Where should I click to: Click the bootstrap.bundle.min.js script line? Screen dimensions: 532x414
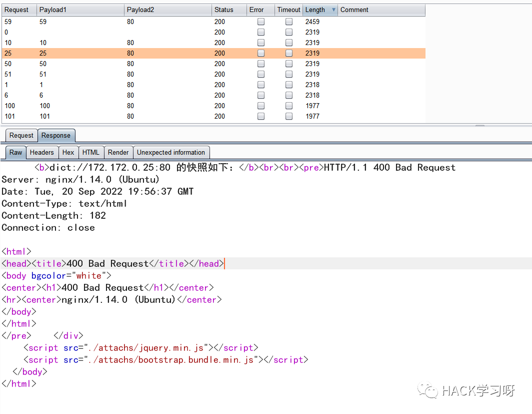[x=166, y=360]
